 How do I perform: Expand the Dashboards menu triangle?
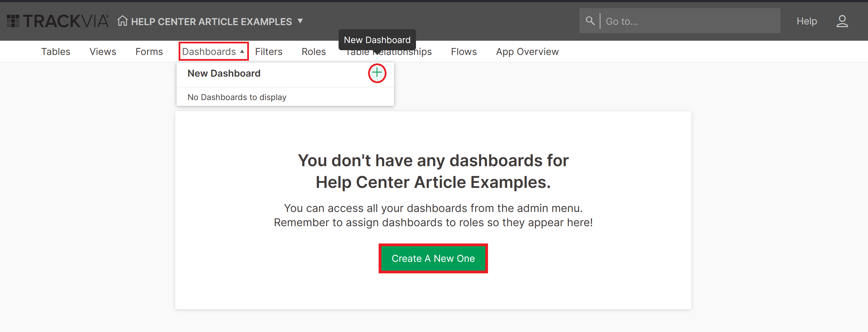pyautogui.click(x=242, y=51)
